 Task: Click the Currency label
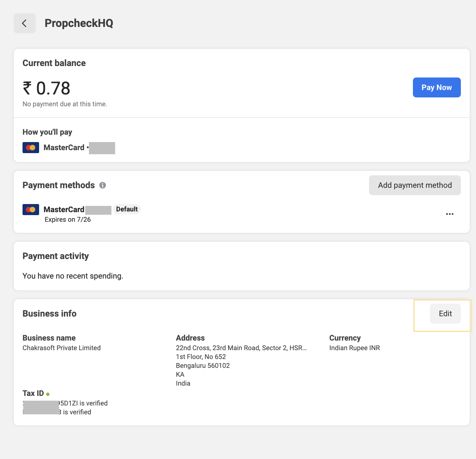tap(345, 338)
